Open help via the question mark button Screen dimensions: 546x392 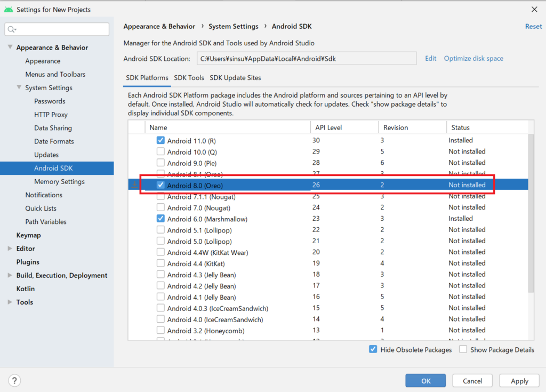14,380
